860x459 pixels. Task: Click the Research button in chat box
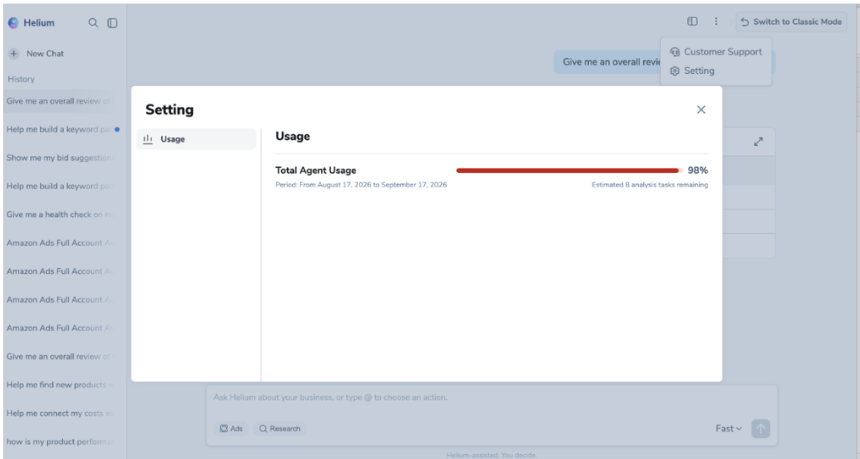coord(280,428)
